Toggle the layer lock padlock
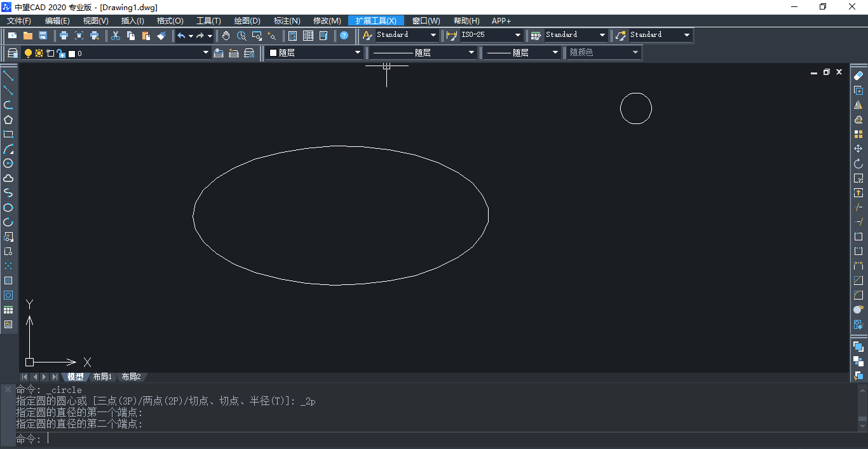 coord(61,53)
